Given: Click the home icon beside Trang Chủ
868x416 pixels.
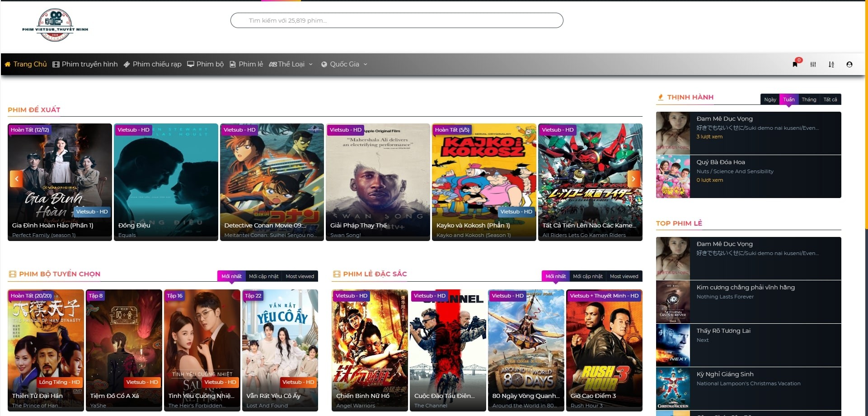Looking at the screenshot, I should 8,64.
